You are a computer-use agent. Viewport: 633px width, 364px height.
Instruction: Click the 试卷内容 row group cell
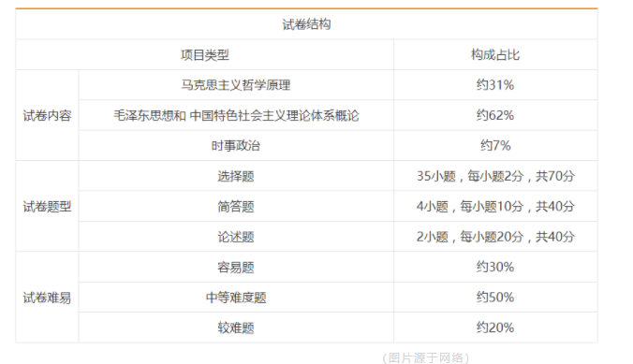click(x=47, y=115)
